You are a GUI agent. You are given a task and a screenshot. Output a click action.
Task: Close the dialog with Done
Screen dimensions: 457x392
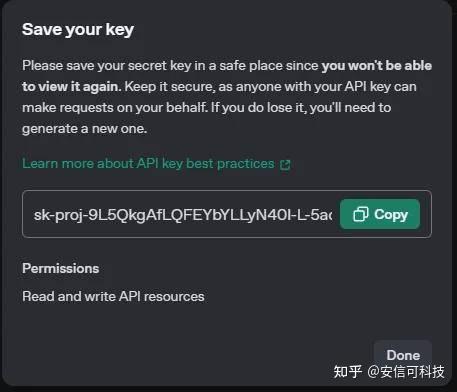tap(403, 355)
